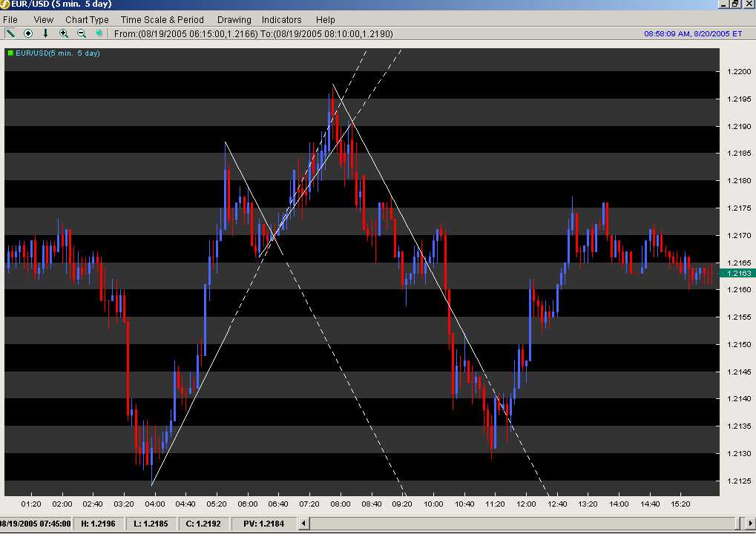Click the crosshair target tool icon
This screenshot has height=534, width=756.
tap(28, 33)
